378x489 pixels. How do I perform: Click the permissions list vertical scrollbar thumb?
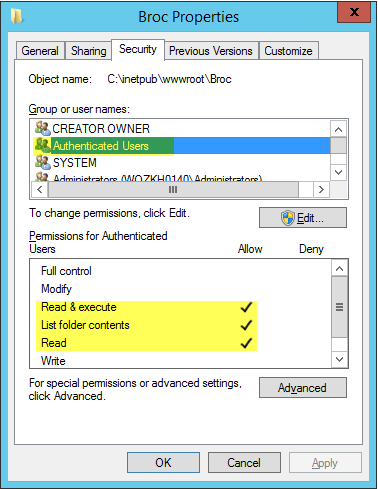click(x=340, y=307)
